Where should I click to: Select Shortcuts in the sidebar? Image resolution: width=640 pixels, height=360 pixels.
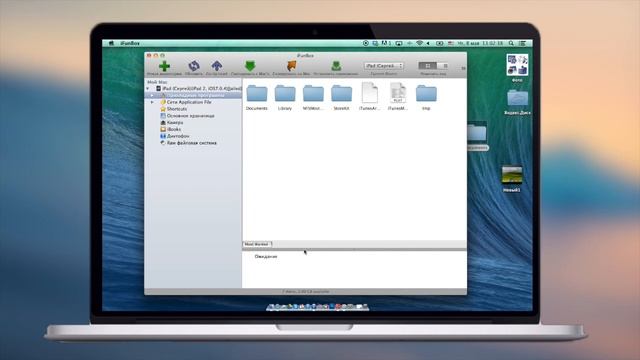pos(177,109)
